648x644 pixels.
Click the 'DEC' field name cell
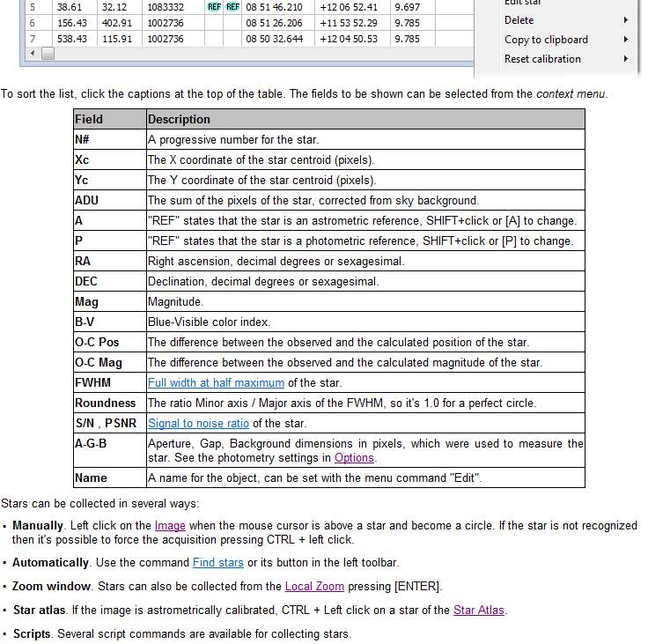click(110, 281)
